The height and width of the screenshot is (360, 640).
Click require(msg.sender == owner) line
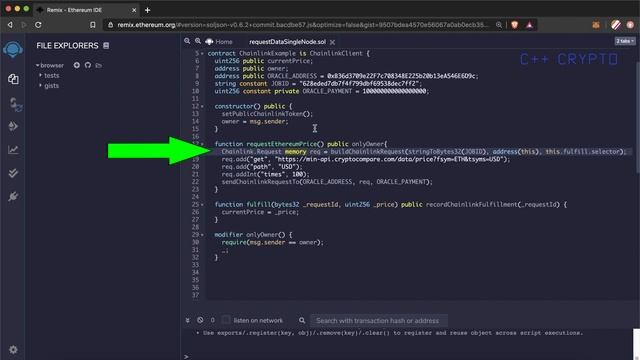(272, 242)
